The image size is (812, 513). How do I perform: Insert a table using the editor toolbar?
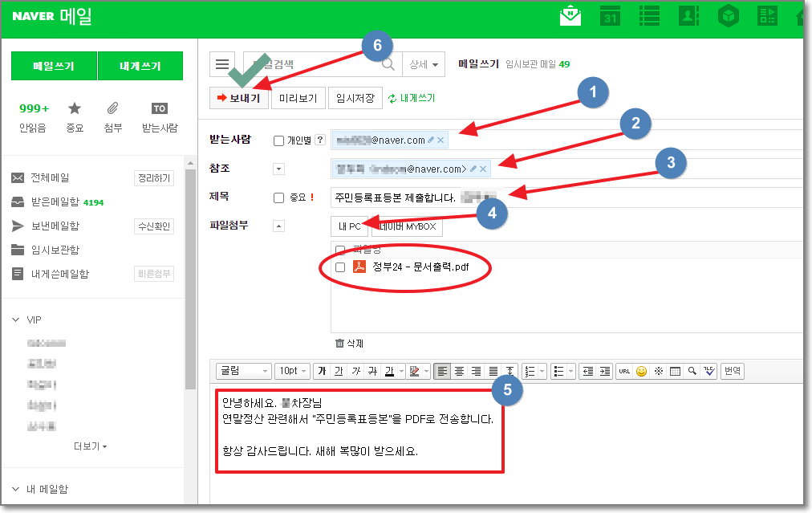coord(675,371)
